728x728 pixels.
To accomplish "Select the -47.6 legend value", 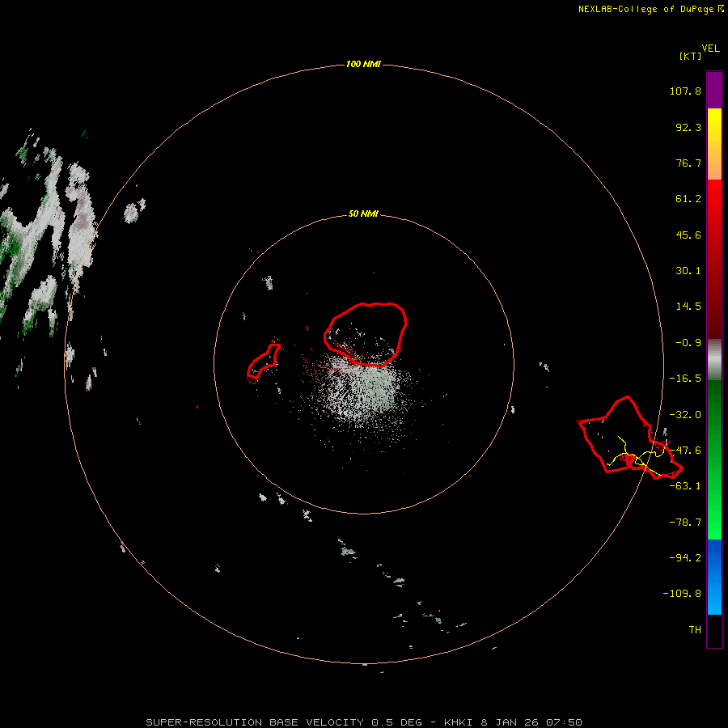I will click(685, 451).
